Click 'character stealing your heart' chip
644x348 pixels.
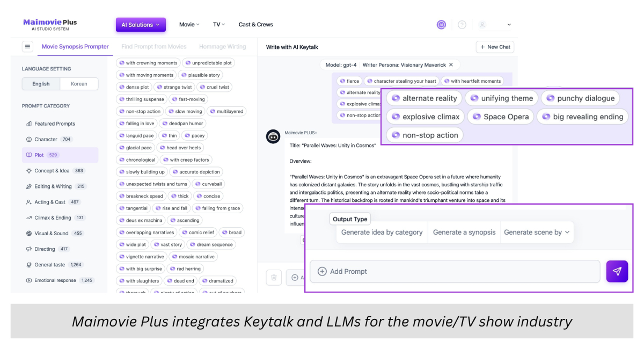[401, 81]
